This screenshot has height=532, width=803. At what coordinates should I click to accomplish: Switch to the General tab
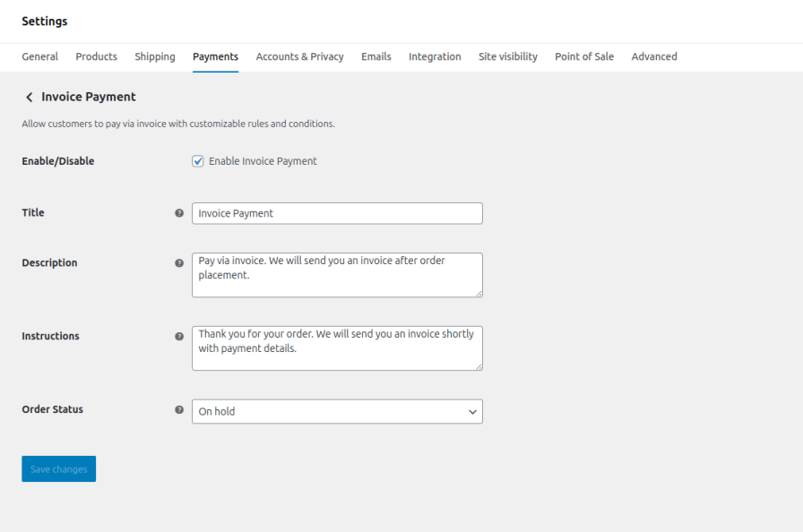[x=39, y=56]
